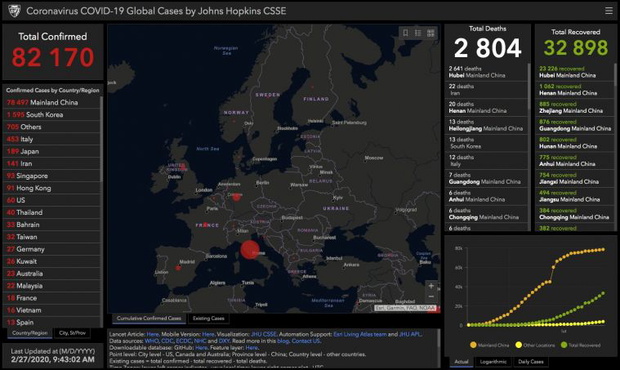Screen dimensions: 620x370
Task: Click the confirmed cases list scrollbar
Action: (102, 138)
